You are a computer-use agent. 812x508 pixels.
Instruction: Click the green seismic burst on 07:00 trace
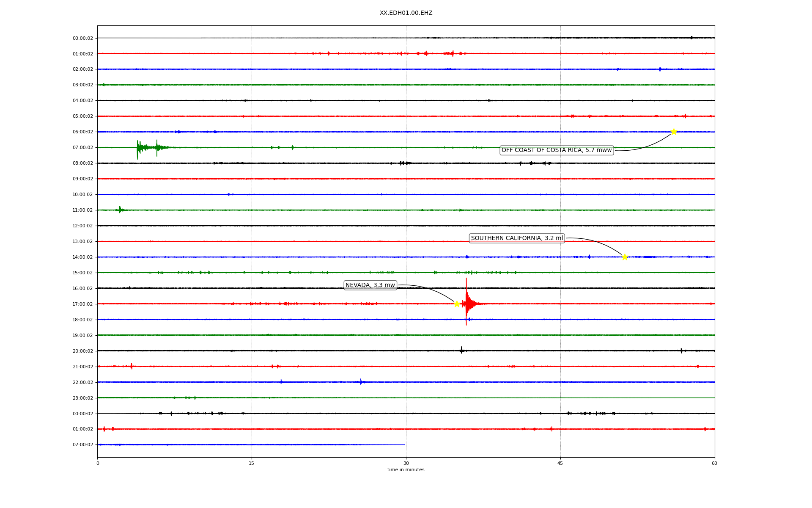pos(142,148)
